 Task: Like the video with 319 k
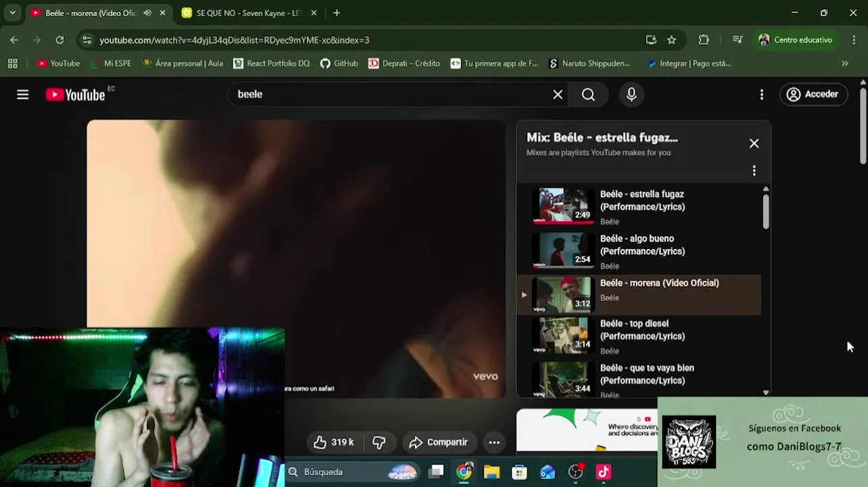click(x=334, y=442)
